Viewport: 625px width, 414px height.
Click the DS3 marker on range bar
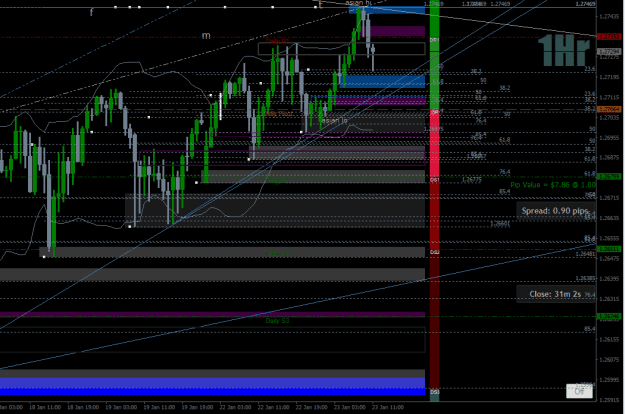[x=434, y=392]
